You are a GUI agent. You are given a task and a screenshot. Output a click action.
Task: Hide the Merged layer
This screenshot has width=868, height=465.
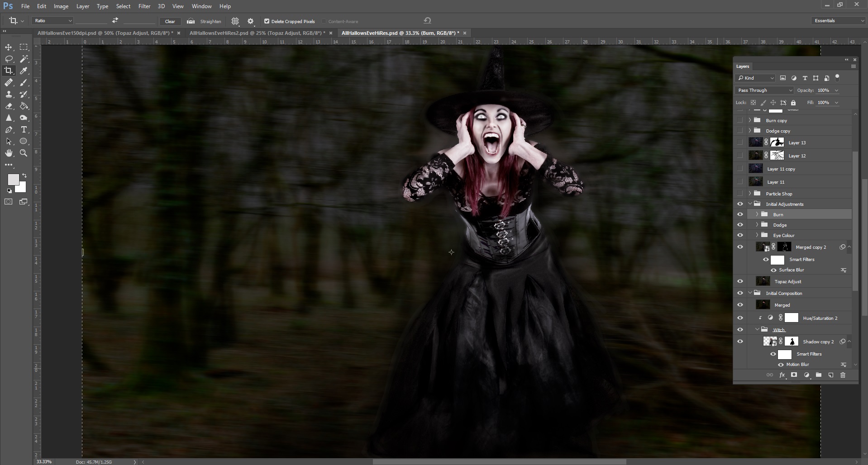[x=740, y=305]
